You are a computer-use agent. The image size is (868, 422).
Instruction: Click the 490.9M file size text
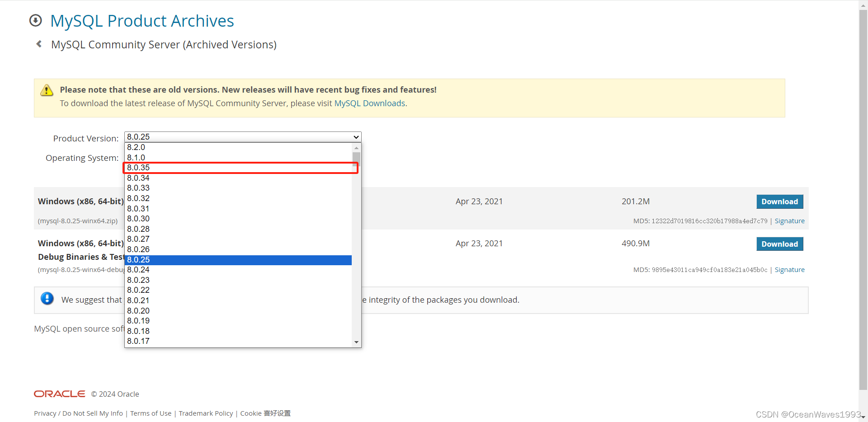click(636, 244)
